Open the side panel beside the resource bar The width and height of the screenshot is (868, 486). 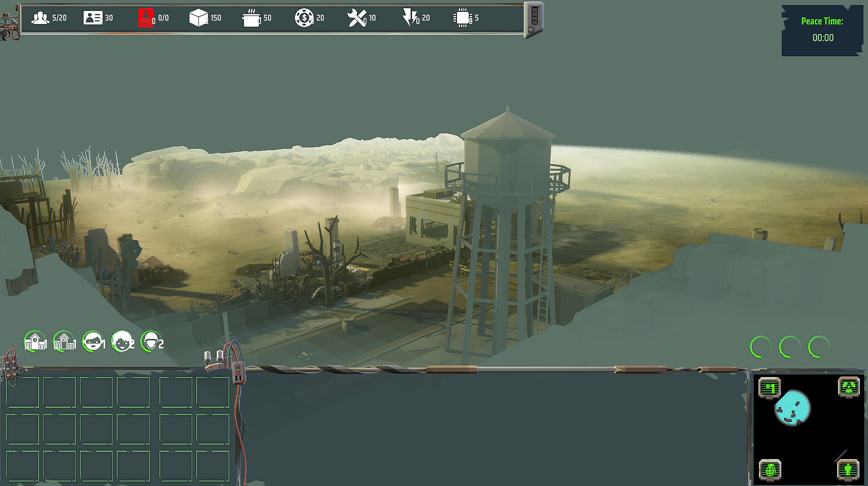point(534,19)
